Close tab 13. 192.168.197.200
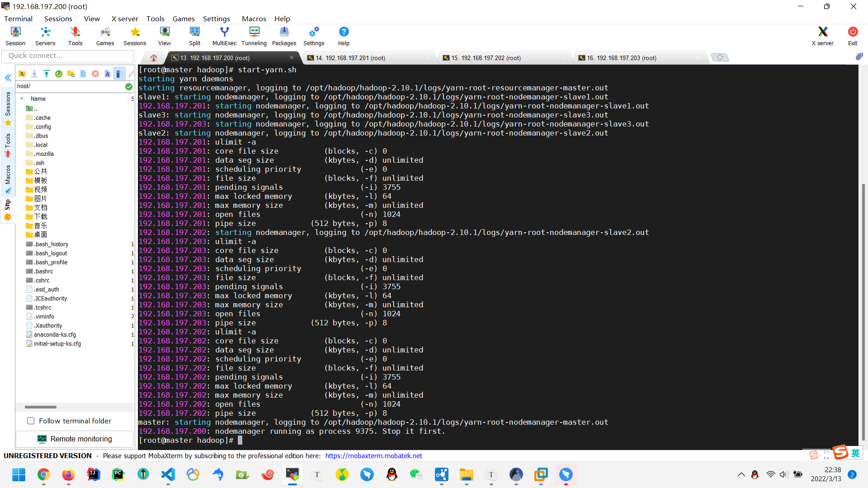 pos(292,57)
